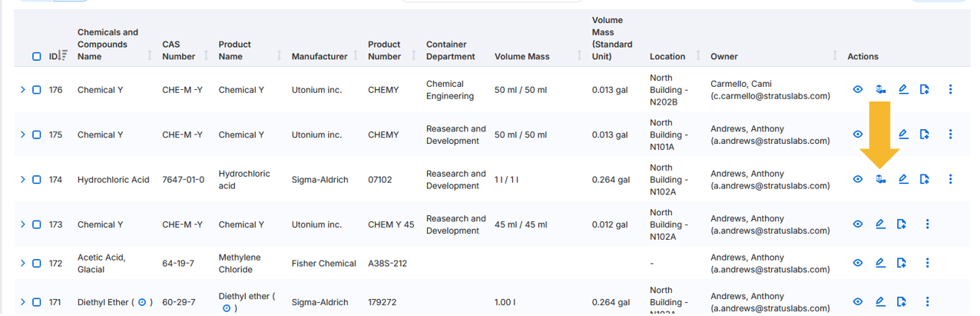Duplicate the Hydrochloric Acid entry 174
The image size is (980, 316).
(925, 179)
